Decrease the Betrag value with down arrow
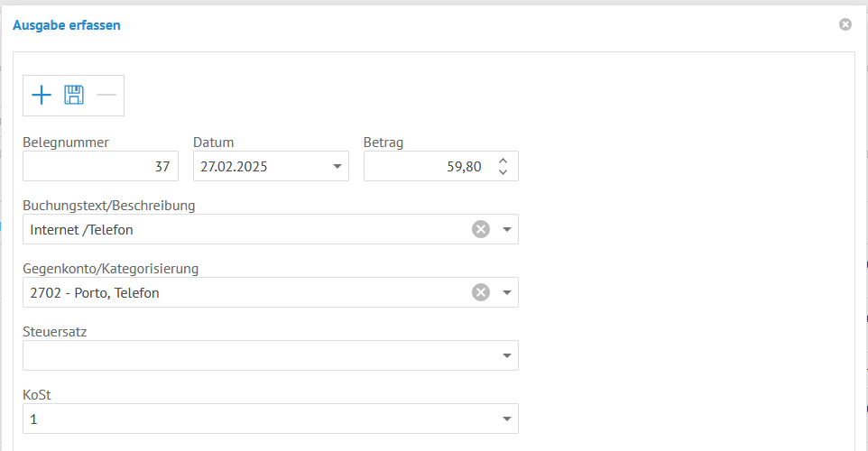 [503, 171]
